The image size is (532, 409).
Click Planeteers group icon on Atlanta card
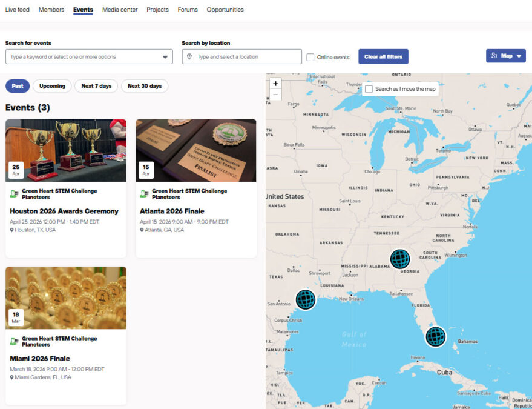pos(144,194)
